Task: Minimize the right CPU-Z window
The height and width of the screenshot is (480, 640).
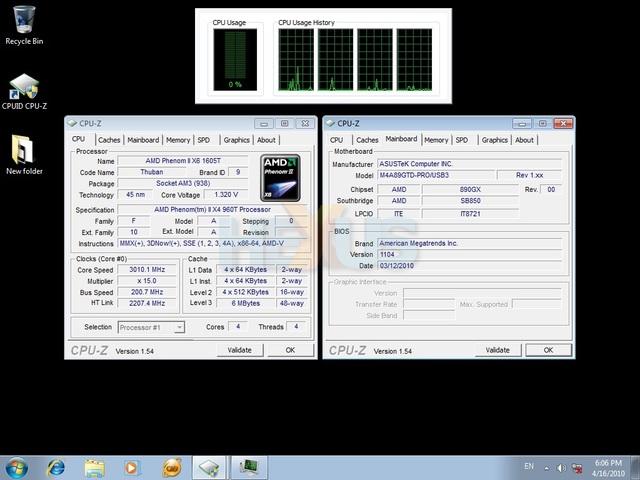Action: (x=522, y=123)
